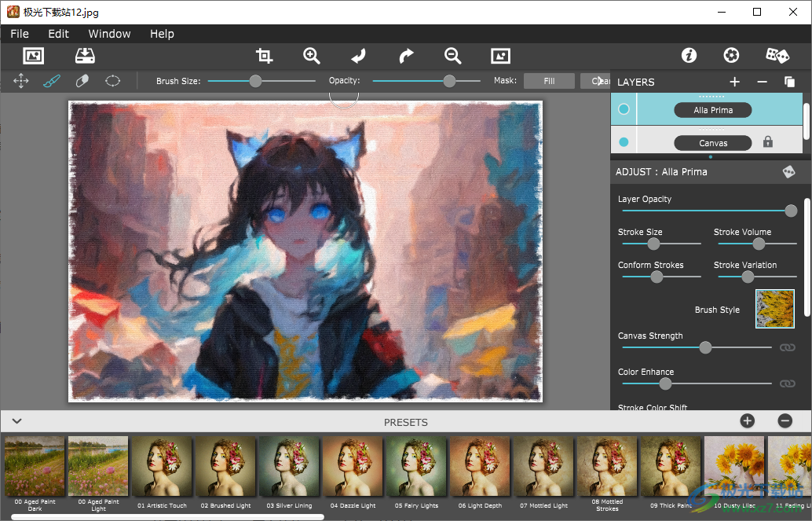Viewport: 812px width, 521px height.
Task: Select the Paintbrush mask tool
Action: 52,80
